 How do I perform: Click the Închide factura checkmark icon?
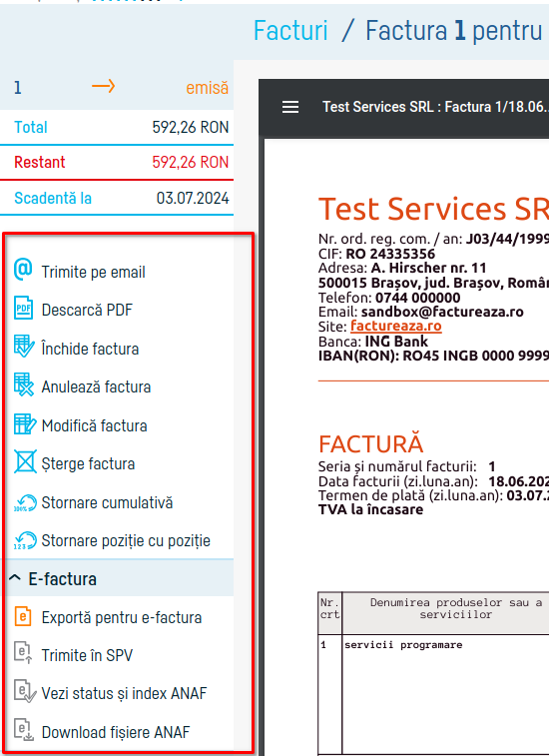tap(24, 348)
